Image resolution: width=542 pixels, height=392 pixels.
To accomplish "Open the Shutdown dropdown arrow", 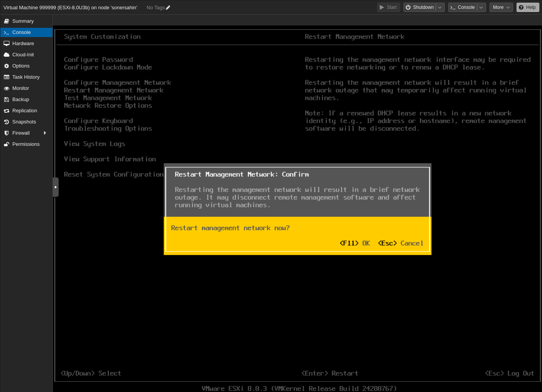I will point(439,7).
